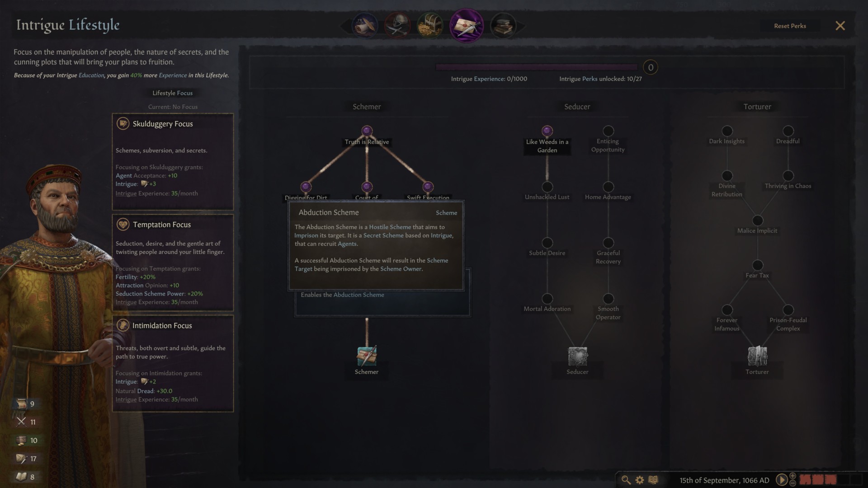Unlock the Enticing Opportunity perk node
This screenshot has height=488, width=868.
608,131
